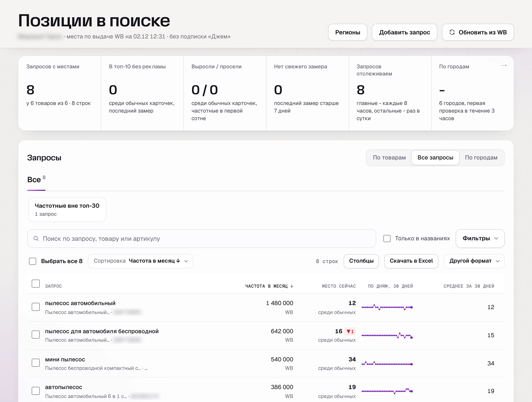Click the Регионы button
This screenshot has height=402, width=532.
[x=347, y=32]
